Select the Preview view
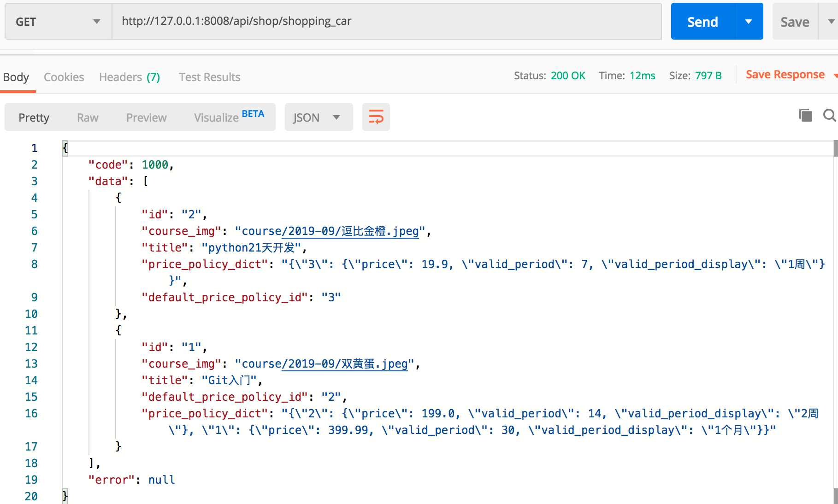The width and height of the screenshot is (838, 504). coord(147,117)
